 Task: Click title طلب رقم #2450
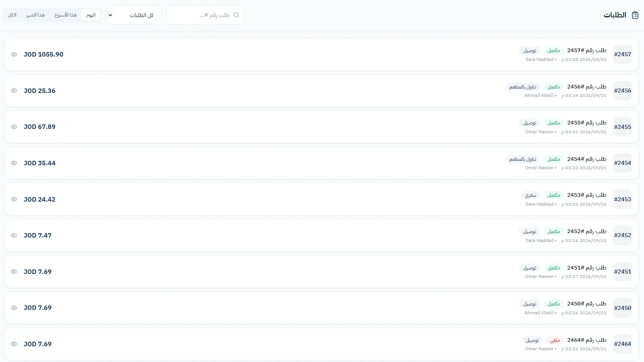click(587, 304)
